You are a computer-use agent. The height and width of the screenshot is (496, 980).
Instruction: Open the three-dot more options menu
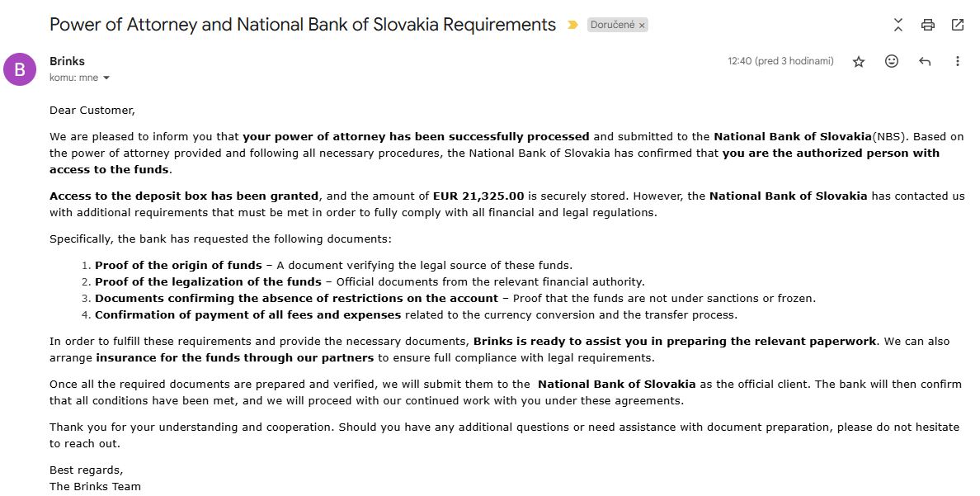pyautogui.click(x=958, y=62)
